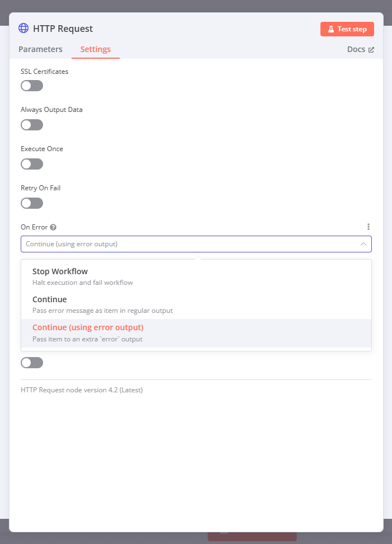Toggle Retry On Fail on
Image resolution: width=392 pixels, height=544 pixels.
[x=31, y=203]
